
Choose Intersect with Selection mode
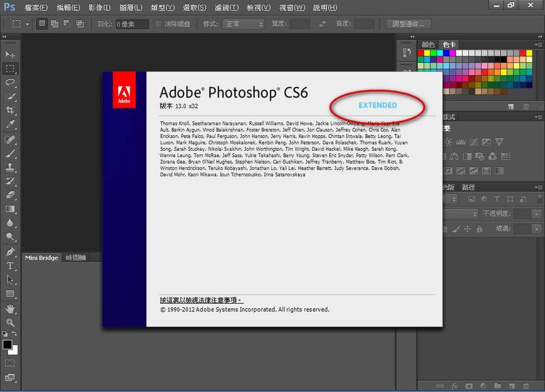click(80, 24)
